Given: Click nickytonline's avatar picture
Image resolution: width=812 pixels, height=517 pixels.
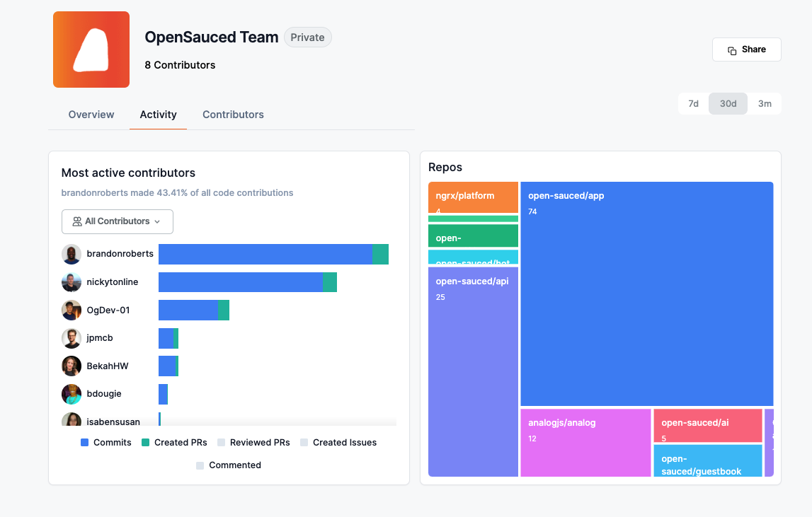Looking at the screenshot, I should click(x=72, y=282).
